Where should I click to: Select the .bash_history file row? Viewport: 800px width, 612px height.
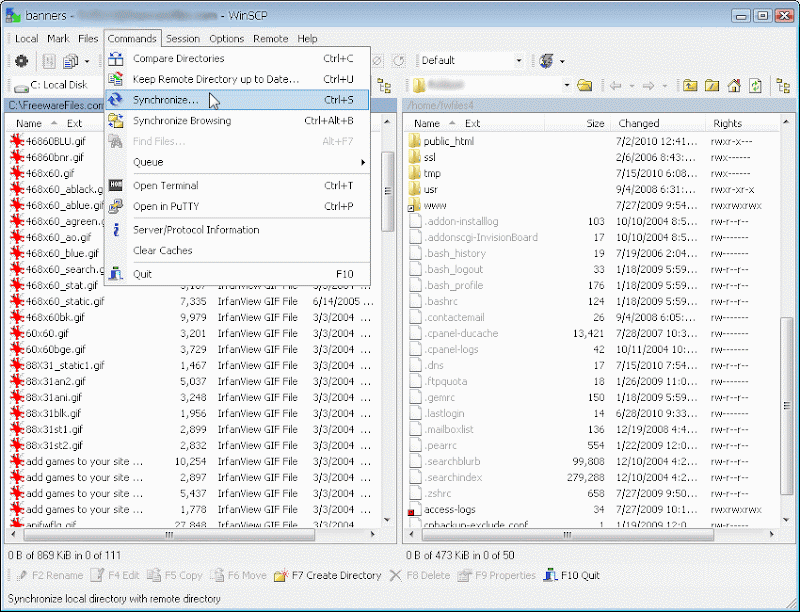tap(591, 253)
